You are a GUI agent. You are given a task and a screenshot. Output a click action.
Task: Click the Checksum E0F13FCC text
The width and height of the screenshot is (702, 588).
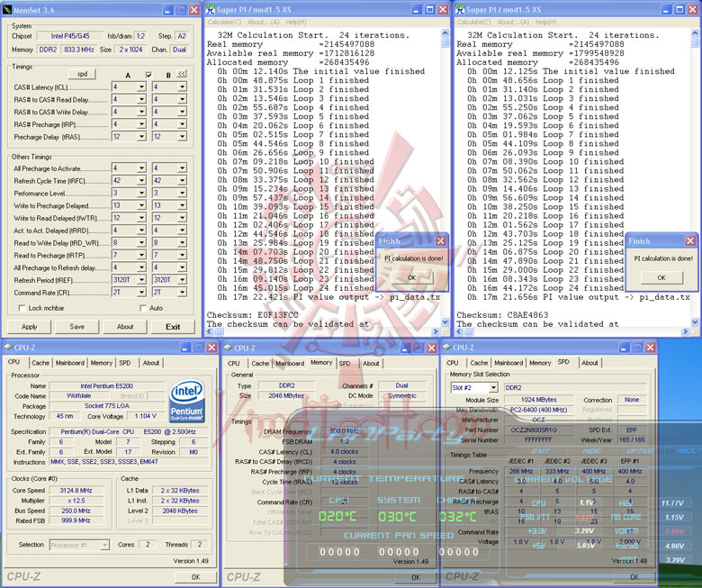click(x=252, y=315)
